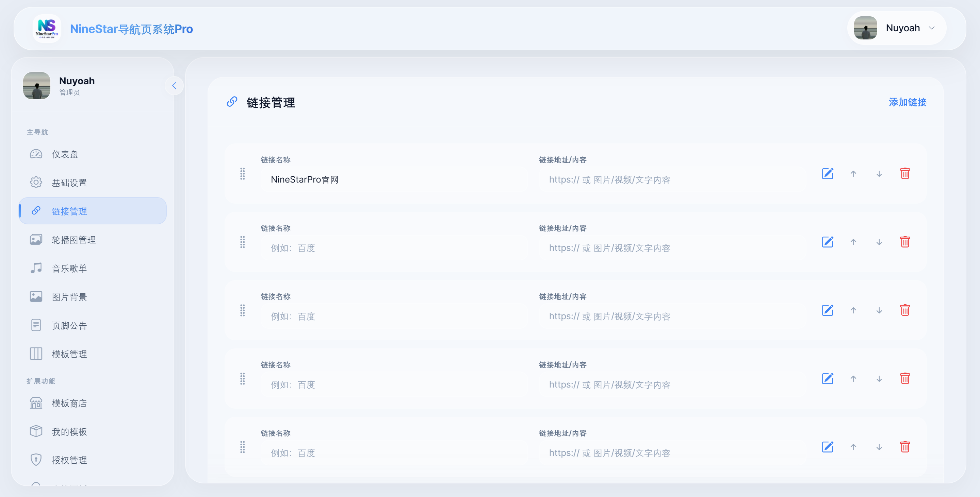Click the 链接名称 field in second row
Screen dimensions: 980x497
[x=394, y=248]
